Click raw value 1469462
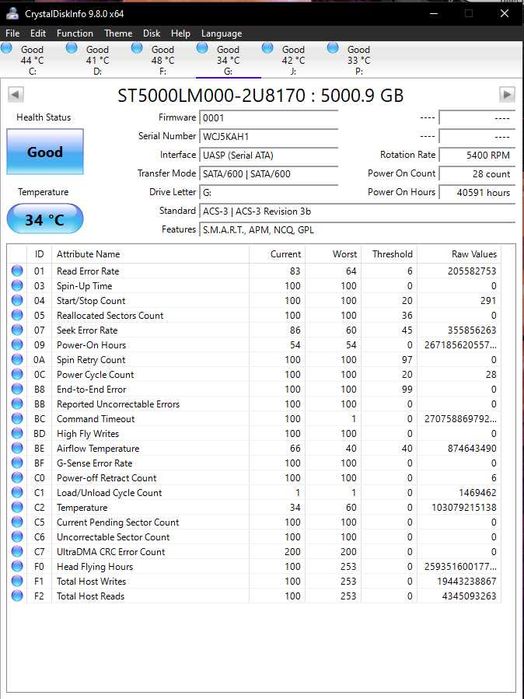The height and width of the screenshot is (699, 524). 477,493
